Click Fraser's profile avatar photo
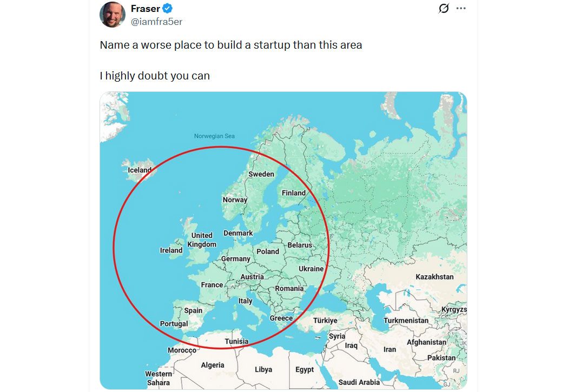Image resolution: width=568 pixels, height=392 pixels. [x=113, y=14]
